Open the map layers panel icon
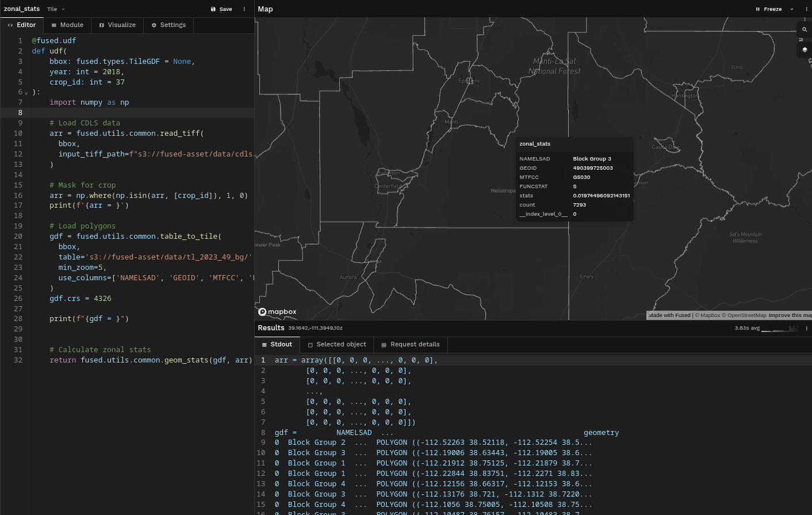 point(805,50)
